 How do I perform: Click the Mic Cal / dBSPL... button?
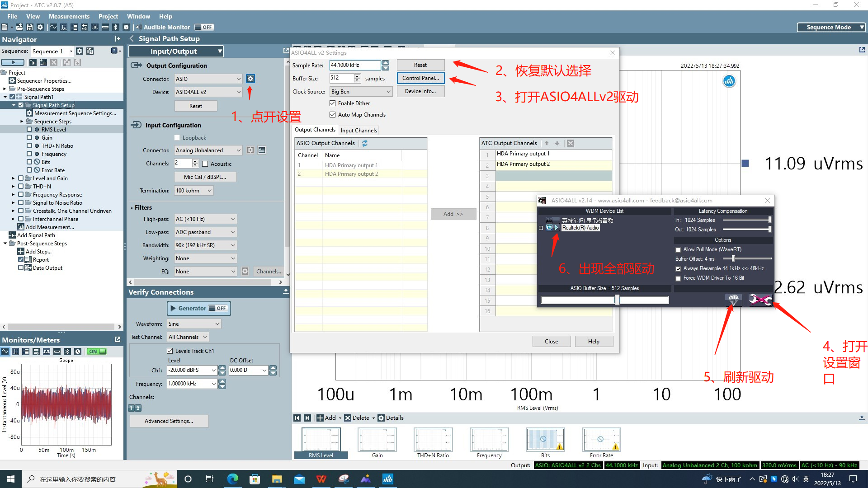click(x=205, y=177)
